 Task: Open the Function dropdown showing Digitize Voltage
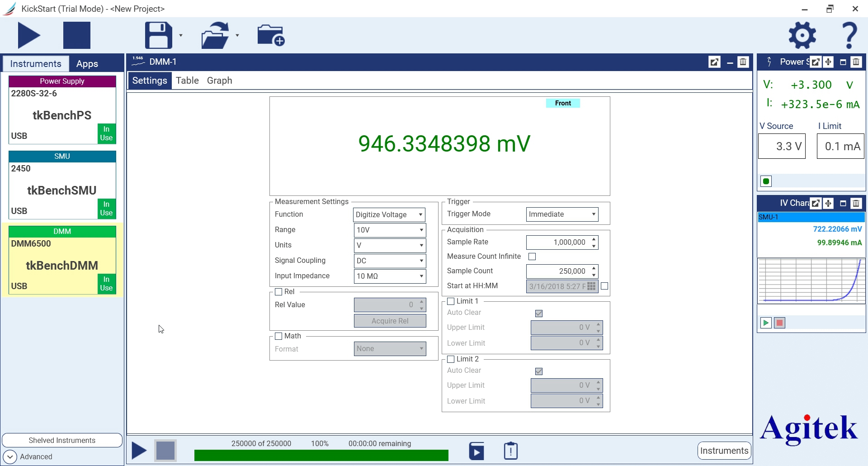pyautogui.click(x=389, y=214)
